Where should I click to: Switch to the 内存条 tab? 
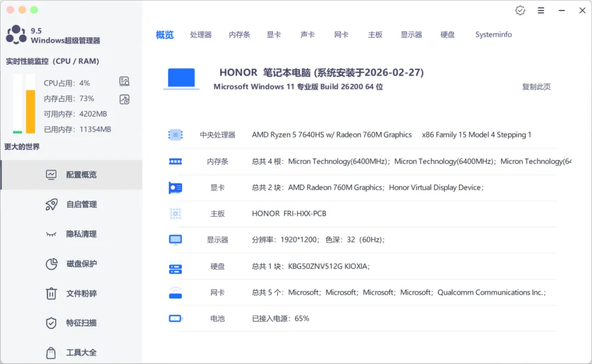[240, 35]
